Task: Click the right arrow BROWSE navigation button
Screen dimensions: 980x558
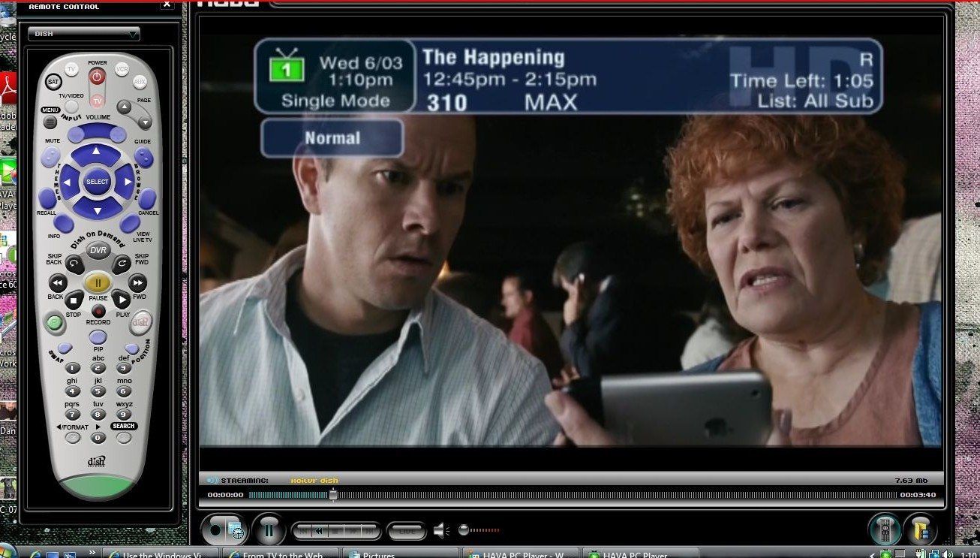Action: (x=125, y=182)
